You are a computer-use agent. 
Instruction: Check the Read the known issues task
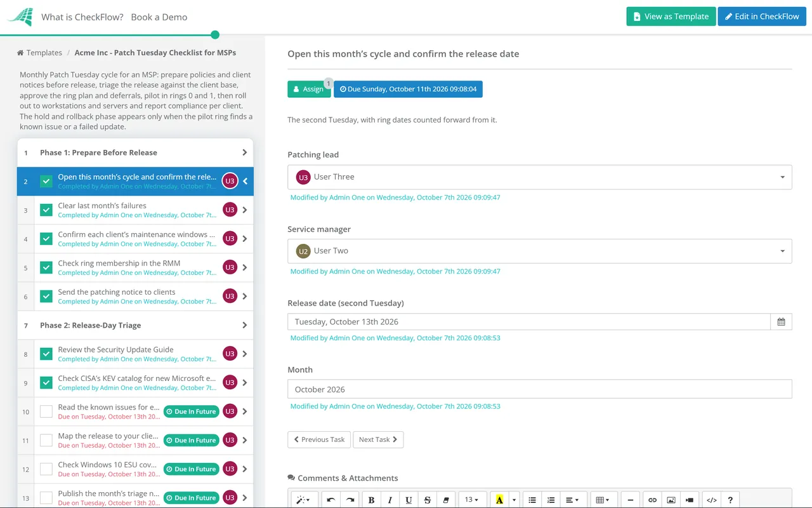coord(46,411)
